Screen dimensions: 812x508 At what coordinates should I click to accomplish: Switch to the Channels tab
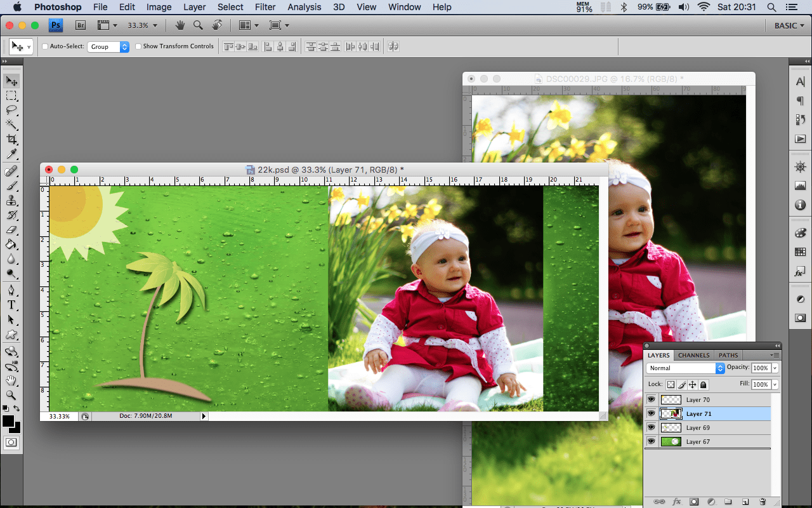click(x=693, y=355)
